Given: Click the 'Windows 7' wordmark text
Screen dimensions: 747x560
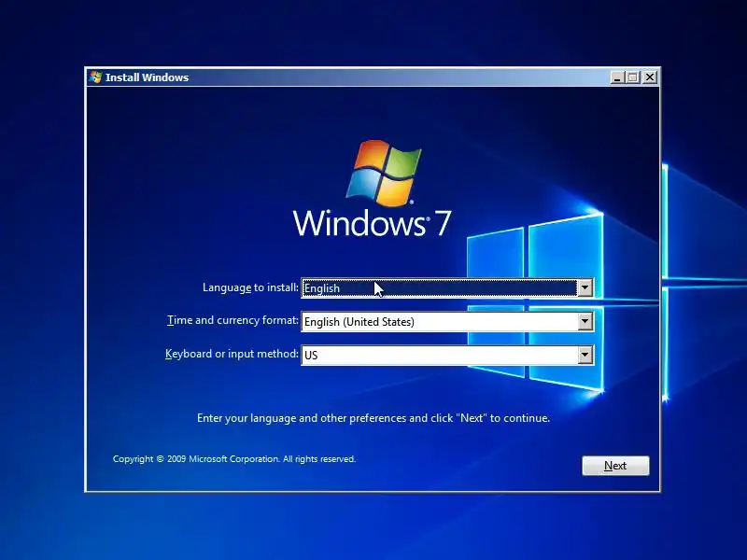Looking at the screenshot, I should 372,223.
